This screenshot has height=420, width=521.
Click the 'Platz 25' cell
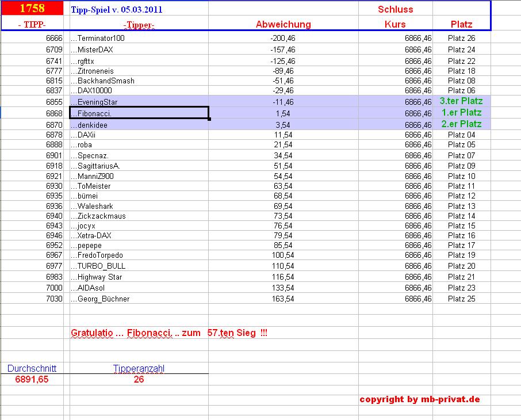462,299
